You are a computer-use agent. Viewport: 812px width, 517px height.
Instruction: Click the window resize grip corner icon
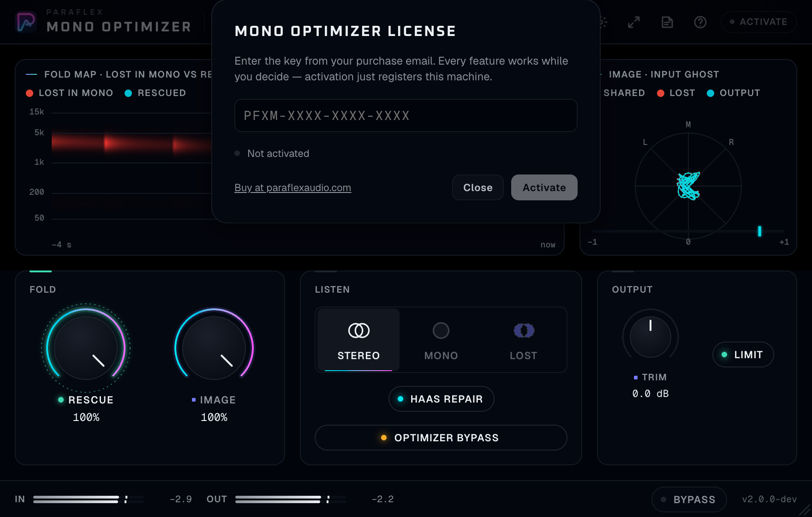(x=804, y=510)
